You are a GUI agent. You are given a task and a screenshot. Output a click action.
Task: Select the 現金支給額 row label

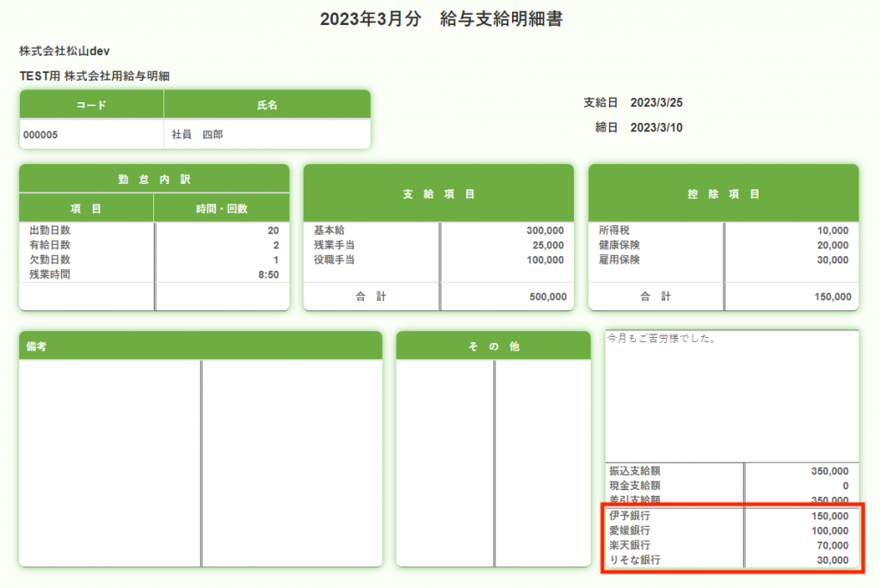pyautogui.click(x=635, y=485)
